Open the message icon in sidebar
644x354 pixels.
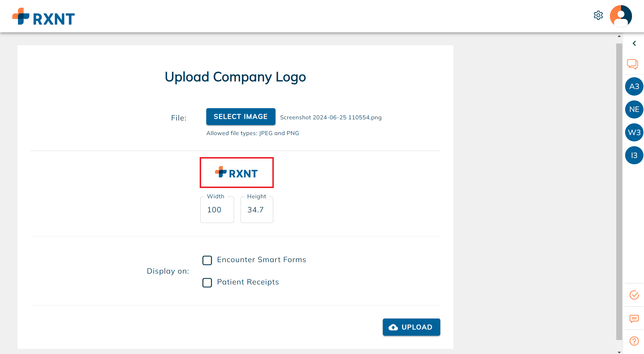coord(634,319)
